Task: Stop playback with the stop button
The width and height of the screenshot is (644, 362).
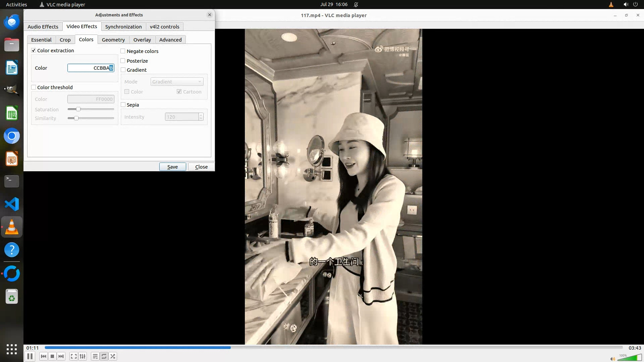Action: pyautogui.click(x=52, y=356)
